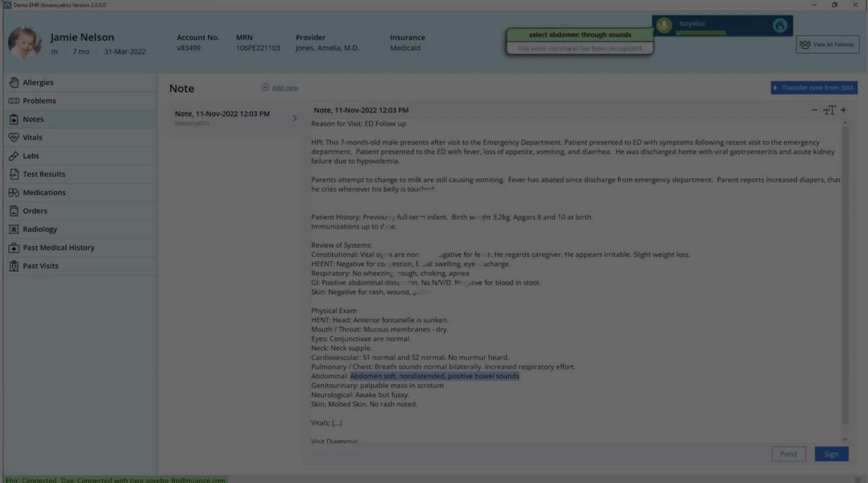Decrease note font size with minus
The height and width of the screenshot is (483, 868).
click(x=814, y=109)
